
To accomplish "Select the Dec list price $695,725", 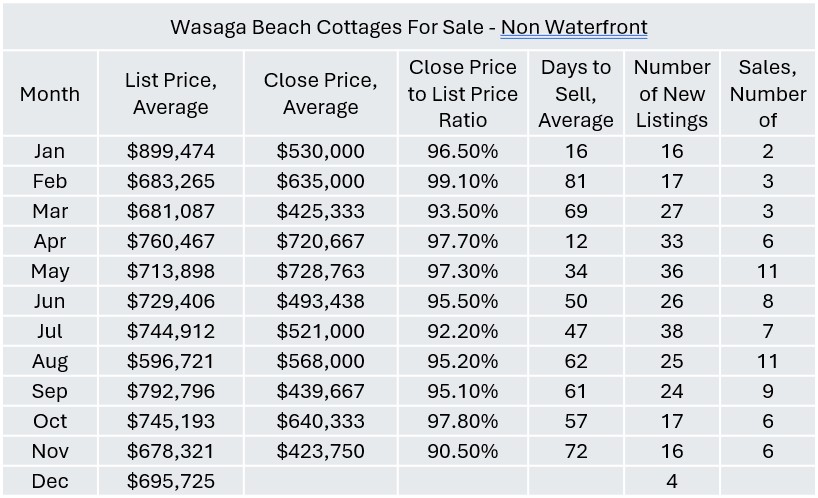I will (171, 482).
